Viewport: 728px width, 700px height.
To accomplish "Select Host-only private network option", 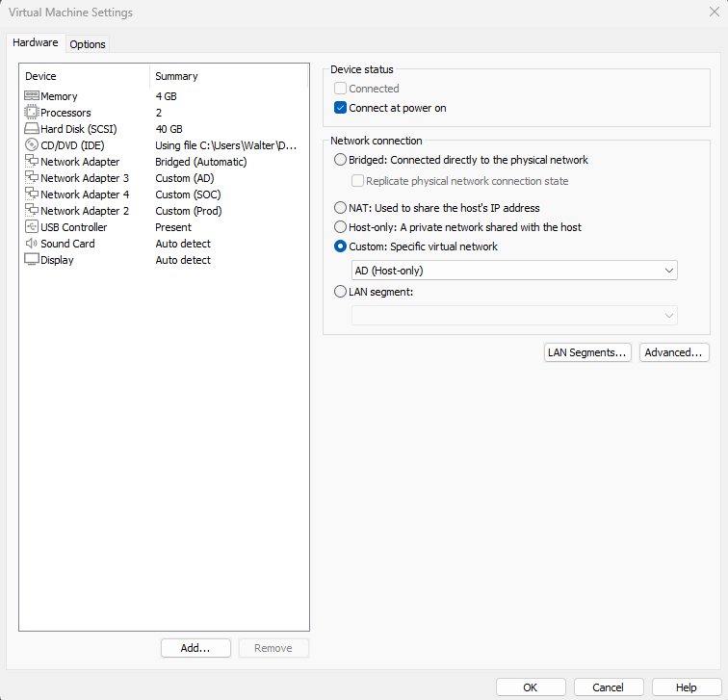I will tap(340, 227).
